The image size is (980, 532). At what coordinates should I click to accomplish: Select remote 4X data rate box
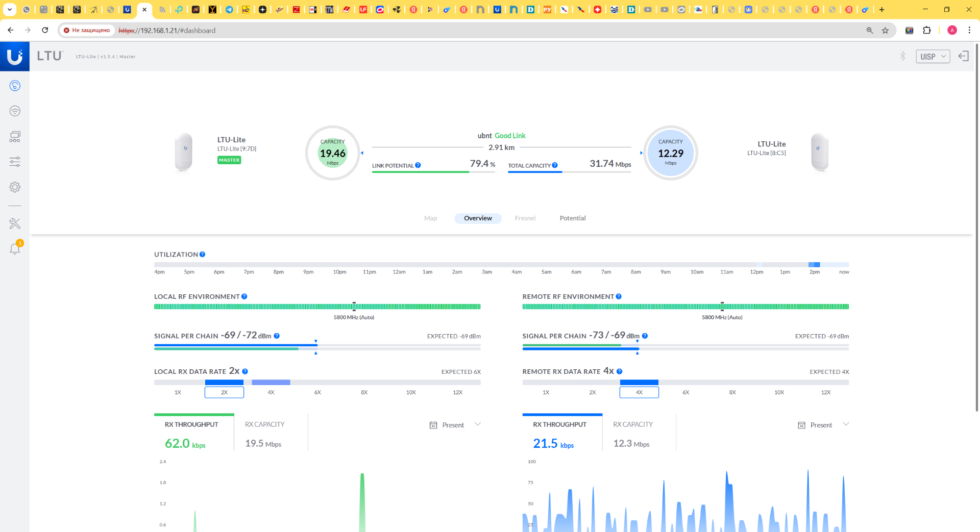(x=639, y=392)
